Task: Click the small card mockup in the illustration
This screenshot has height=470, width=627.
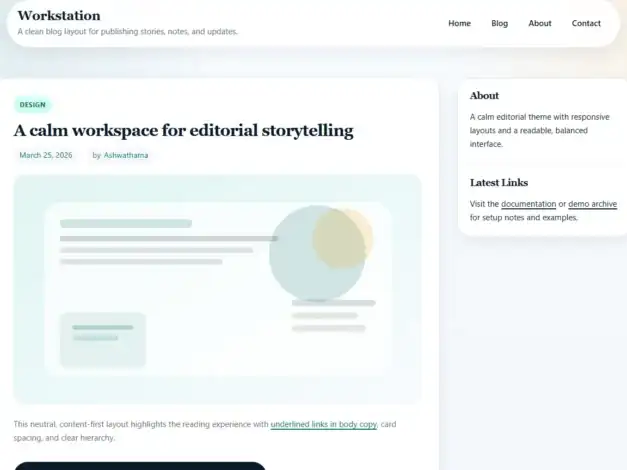Action: pos(103,340)
